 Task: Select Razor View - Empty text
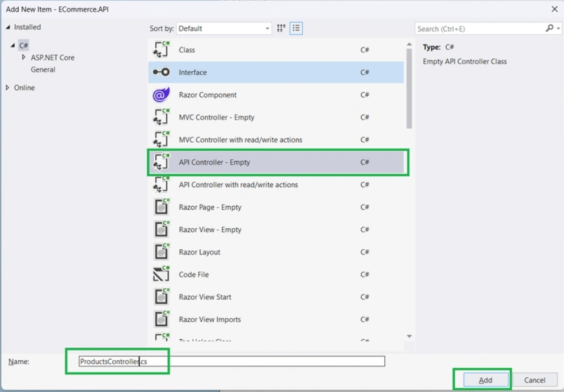click(210, 229)
